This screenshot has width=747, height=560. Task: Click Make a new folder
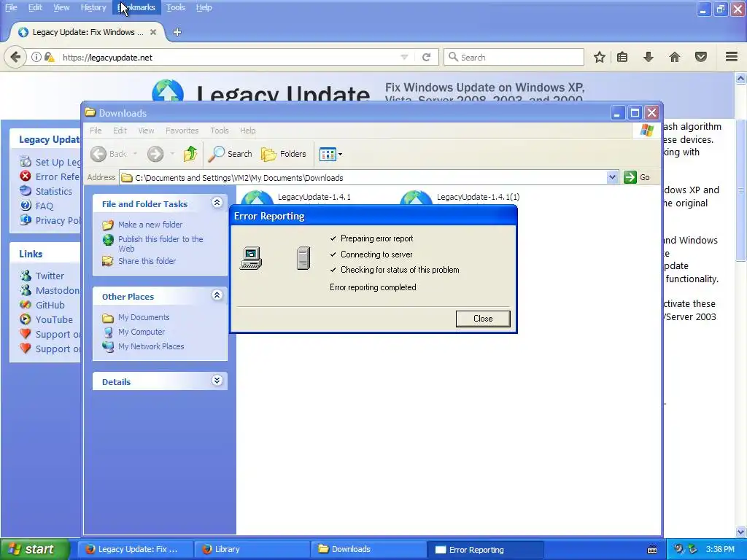(150, 225)
